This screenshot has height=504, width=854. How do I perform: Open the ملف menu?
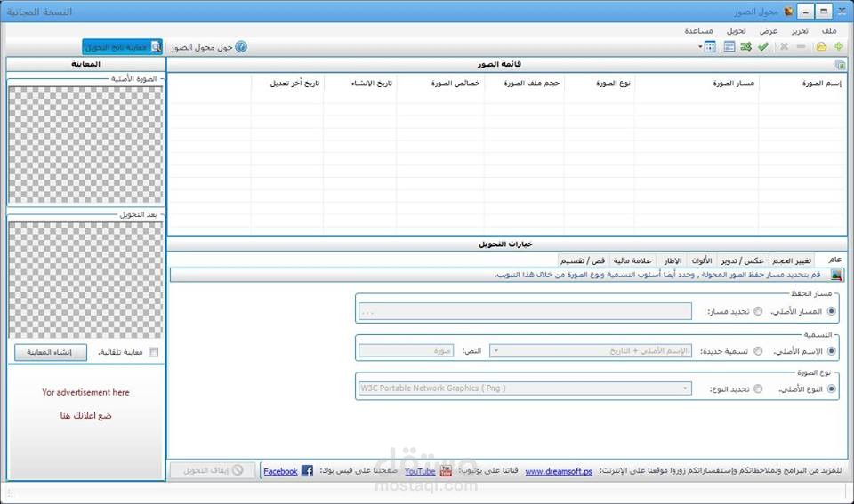pos(829,31)
